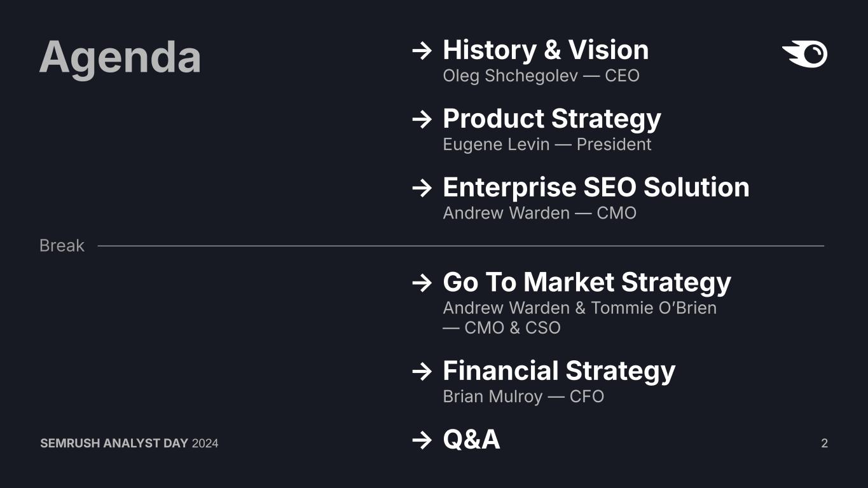The image size is (868, 488).
Task: Click the slide page number 2
Action: click(x=824, y=444)
